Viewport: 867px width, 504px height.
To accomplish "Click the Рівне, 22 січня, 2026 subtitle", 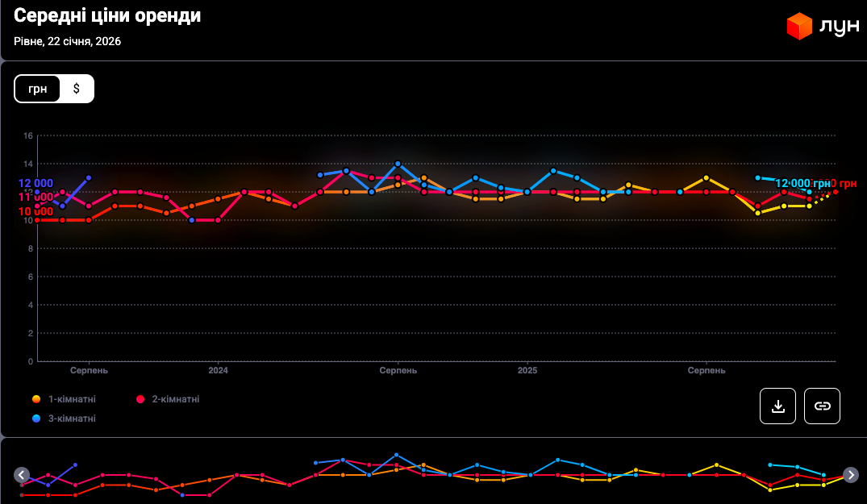I will (x=67, y=41).
